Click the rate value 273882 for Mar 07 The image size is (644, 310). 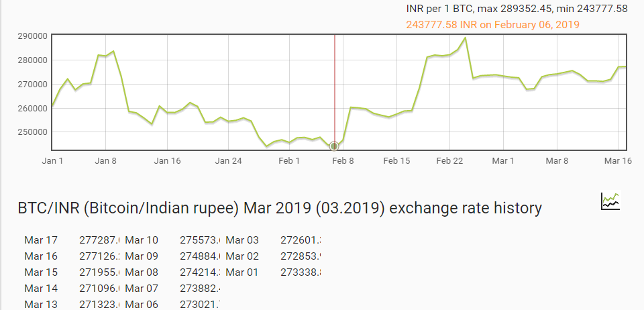click(x=201, y=289)
